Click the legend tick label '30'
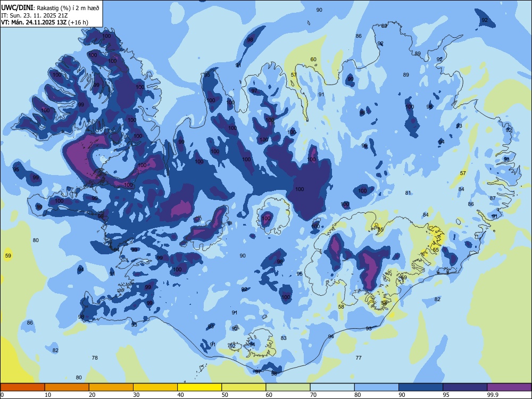Screen dimensions: 532x399 coord(136,395)
